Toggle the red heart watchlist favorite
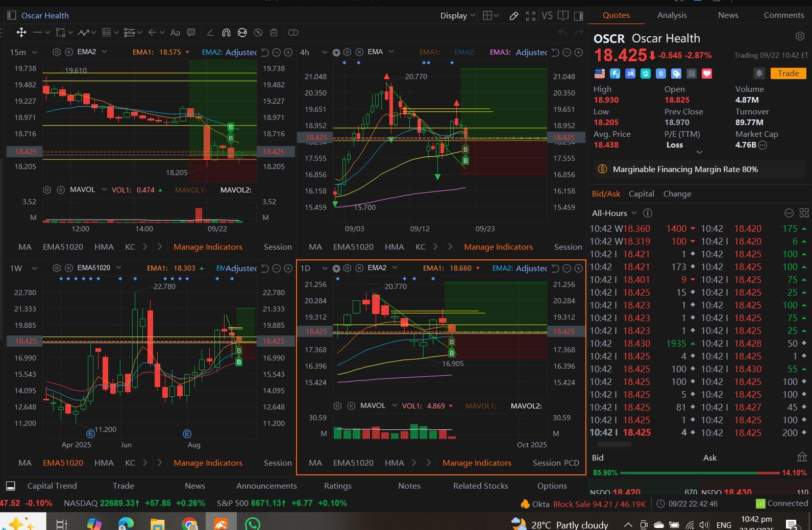Image resolution: width=812 pixels, height=530 pixels. tap(707, 74)
